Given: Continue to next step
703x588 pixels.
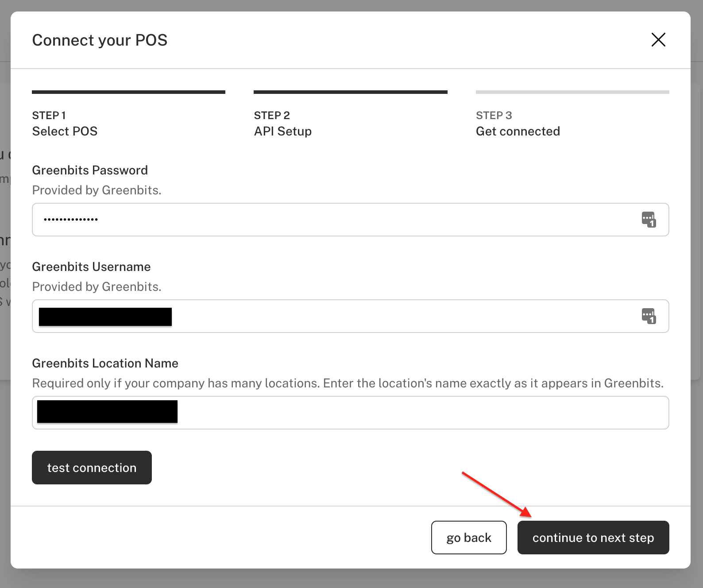Looking at the screenshot, I should pyautogui.click(x=593, y=538).
